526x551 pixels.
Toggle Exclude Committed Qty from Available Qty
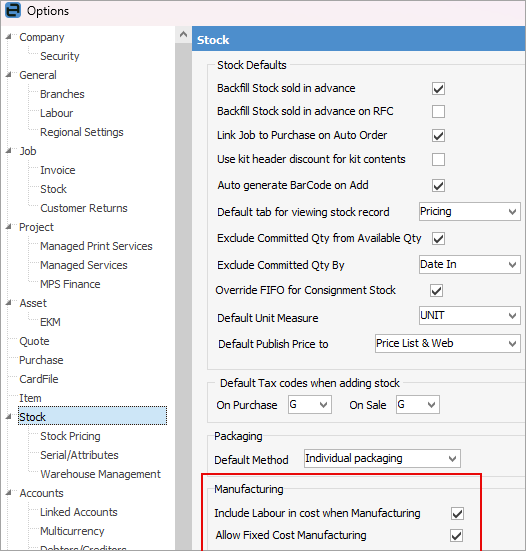[438, 239]
